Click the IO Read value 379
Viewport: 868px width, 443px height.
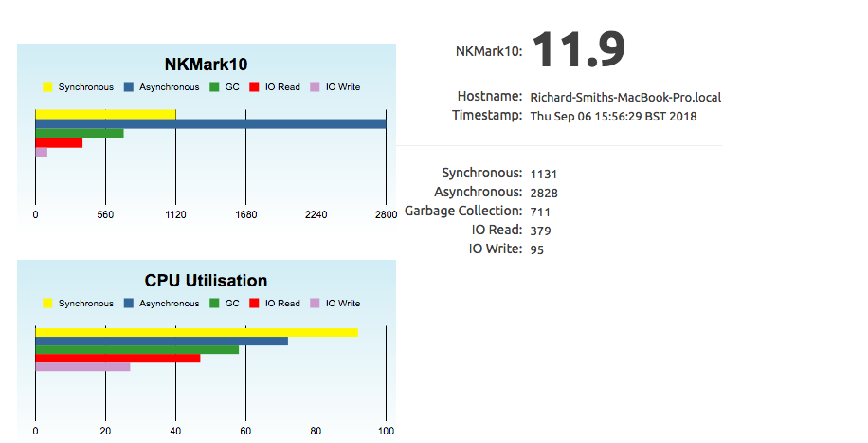540,231
